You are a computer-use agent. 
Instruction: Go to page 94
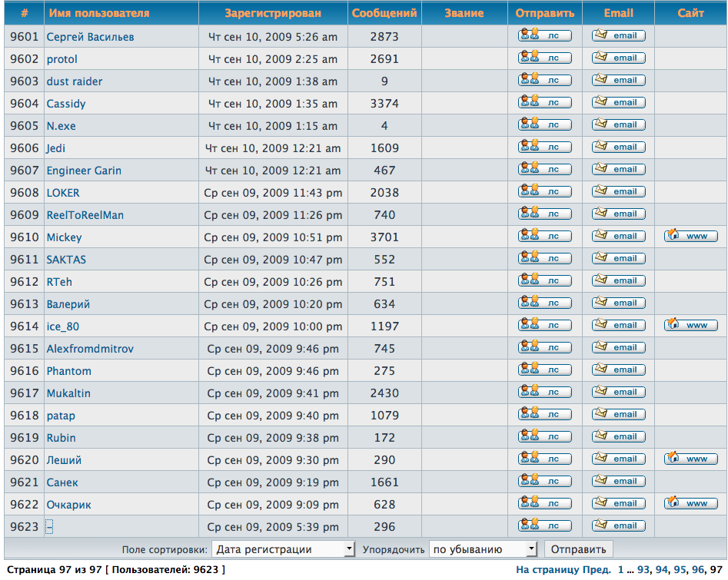click(x=662, y=570)
